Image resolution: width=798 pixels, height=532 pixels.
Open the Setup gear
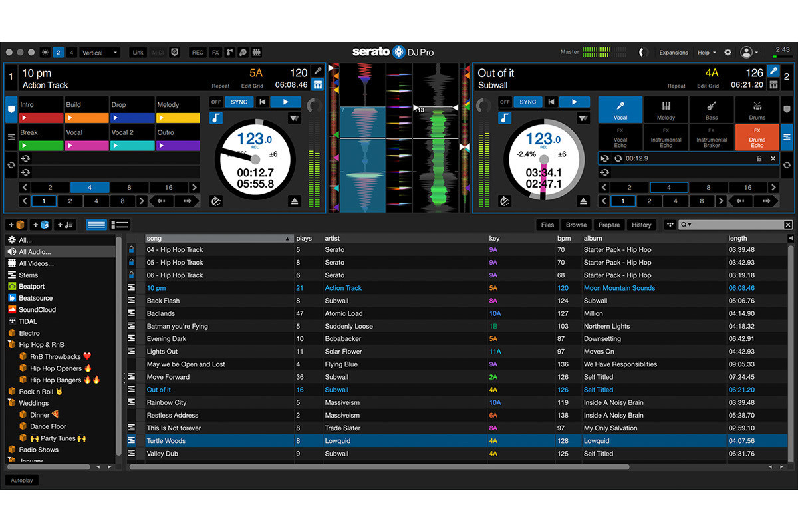[x=728, y=52]
